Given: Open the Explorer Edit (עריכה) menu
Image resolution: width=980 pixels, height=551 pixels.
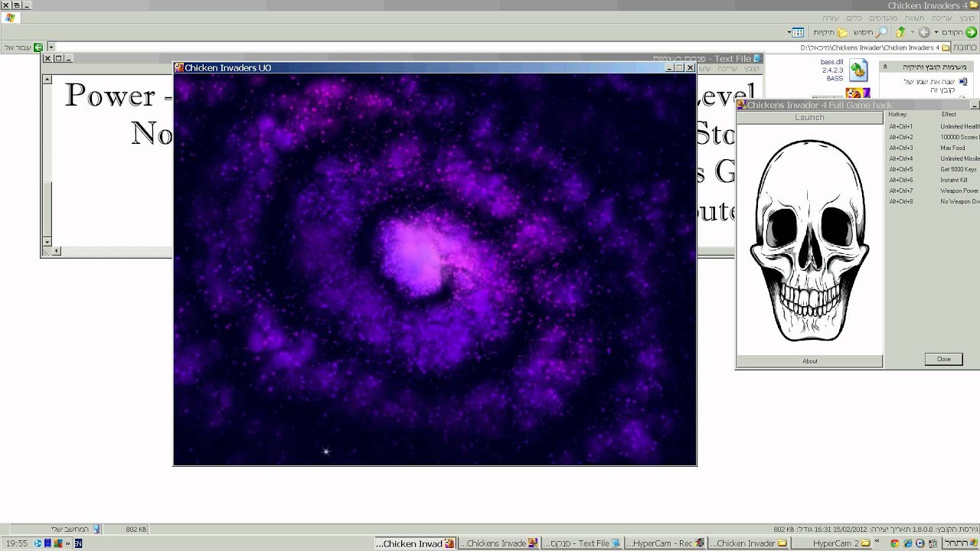Looking at the screenshot, I should (943, 18).
